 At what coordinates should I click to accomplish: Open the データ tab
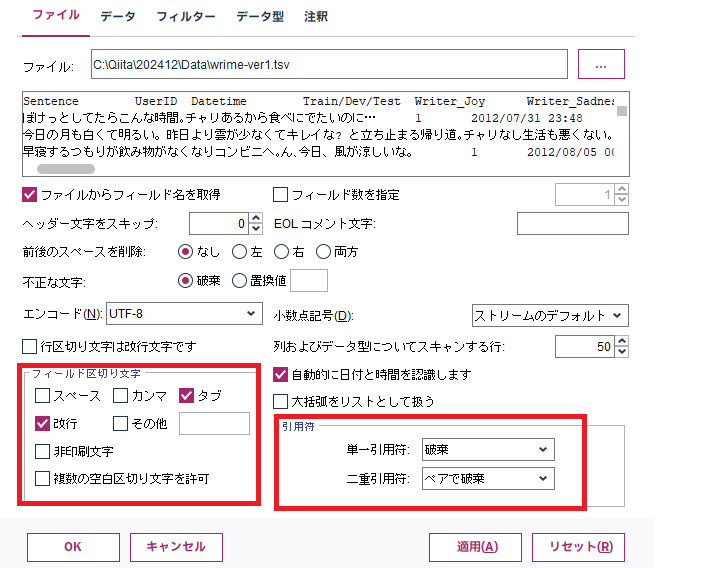pos(118,17)
